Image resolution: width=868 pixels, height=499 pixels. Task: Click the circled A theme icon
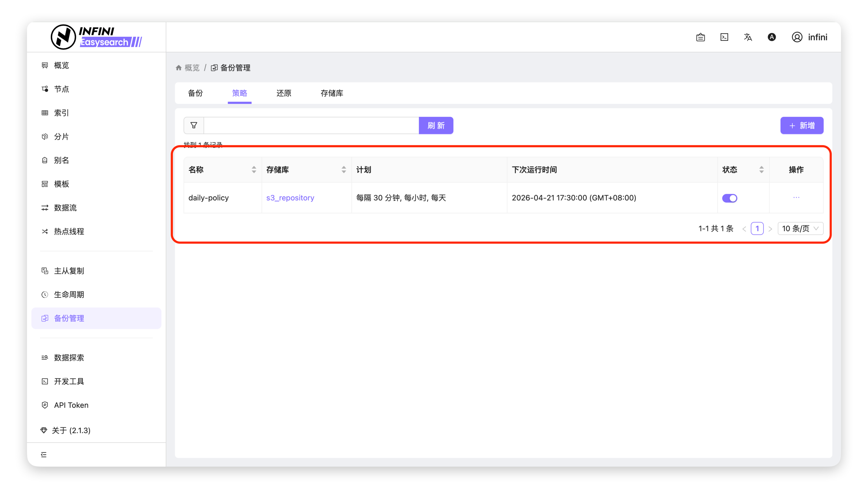click(x=771, y=37)
